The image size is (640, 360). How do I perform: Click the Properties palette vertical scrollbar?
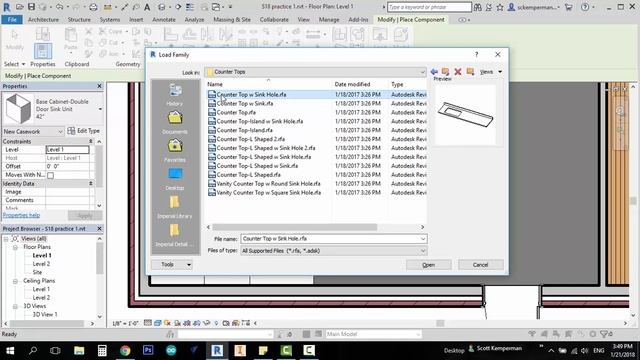point(99,169)
